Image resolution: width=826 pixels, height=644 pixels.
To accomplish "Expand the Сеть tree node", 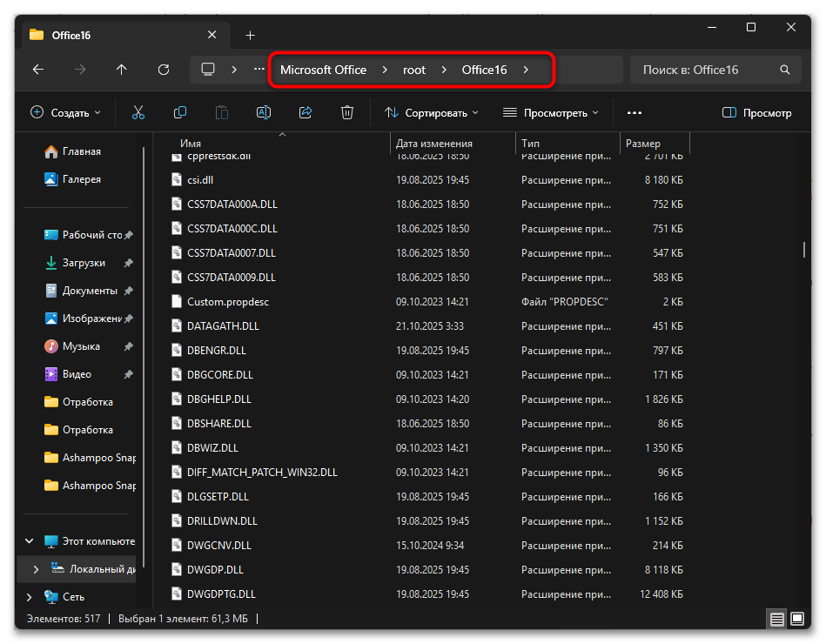I will [30, 597].
